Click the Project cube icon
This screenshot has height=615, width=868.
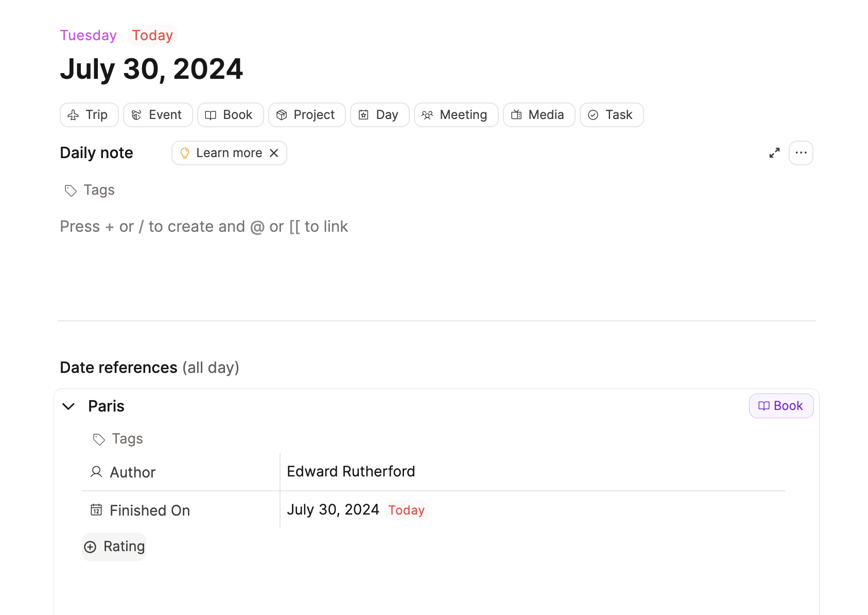click(282, 115)
